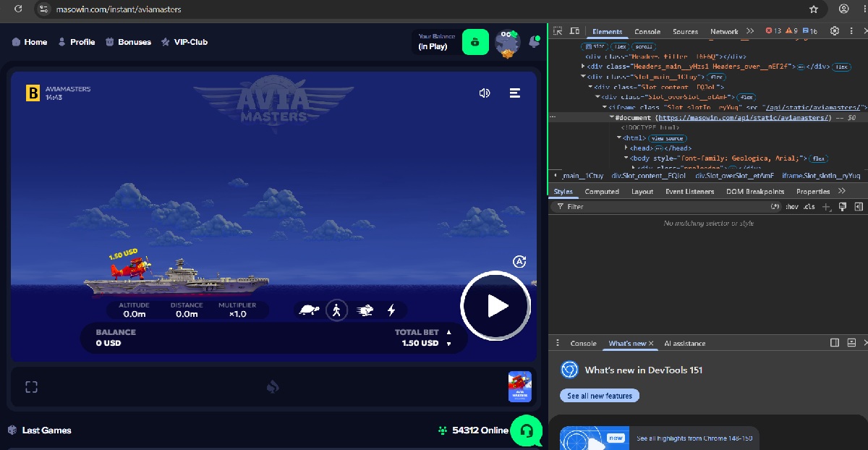Click the Styles Filter input
The width and height of the screenshot is (868, 450).
tap(665, 207)
